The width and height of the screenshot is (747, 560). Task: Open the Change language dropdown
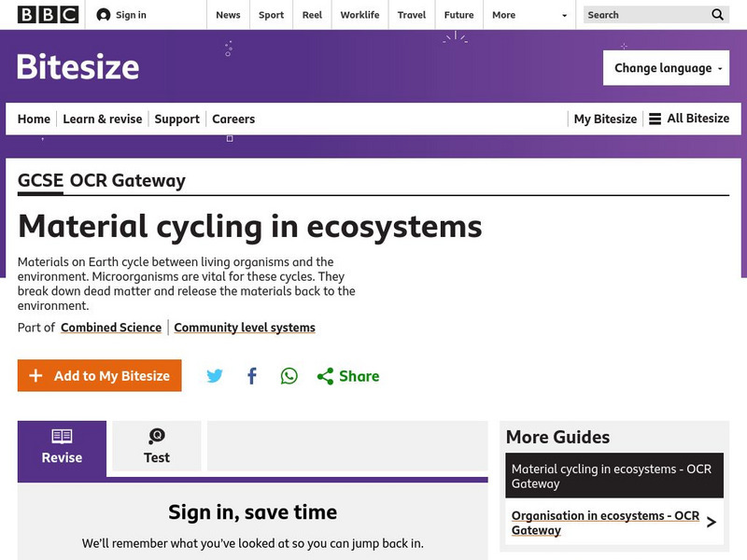tap(666, 67)
